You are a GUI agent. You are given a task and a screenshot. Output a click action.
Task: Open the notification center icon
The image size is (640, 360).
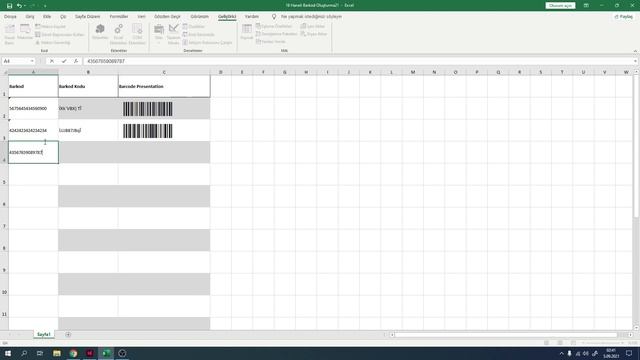tap(629, 353)
